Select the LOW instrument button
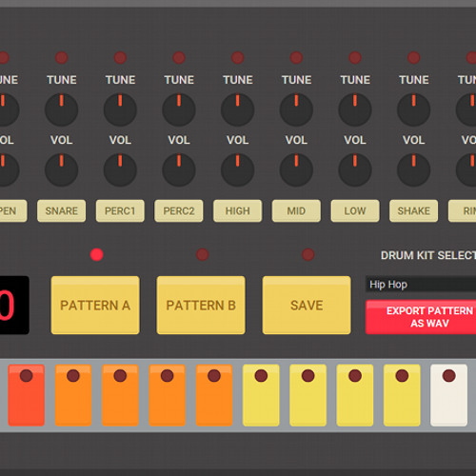 click(355, 210)
